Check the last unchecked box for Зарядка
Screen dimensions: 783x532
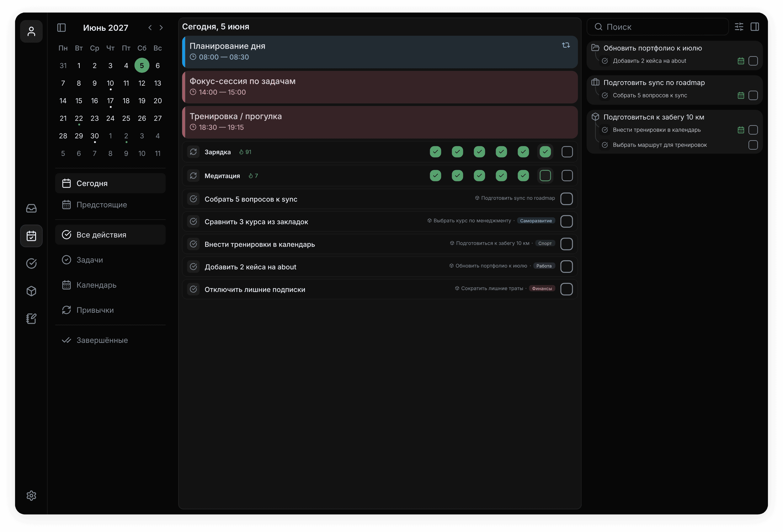click(x=567, y=152)
